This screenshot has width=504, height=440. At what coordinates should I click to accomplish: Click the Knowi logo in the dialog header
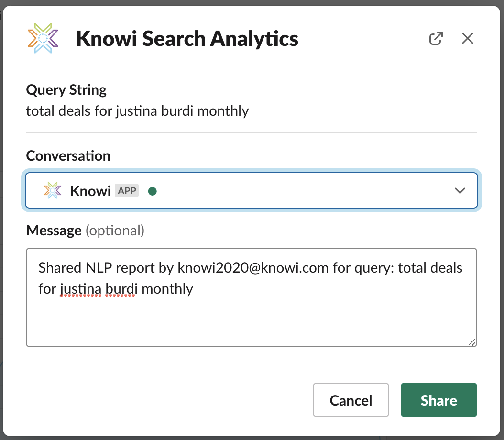pyautogui.click(x=43, y=38)
